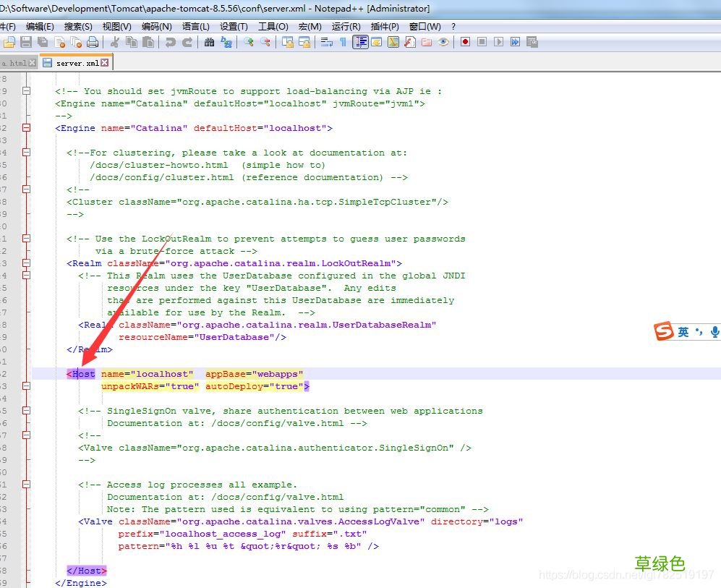
Task: Click the Zoom In magnifier icon
Action: (249, 42)
